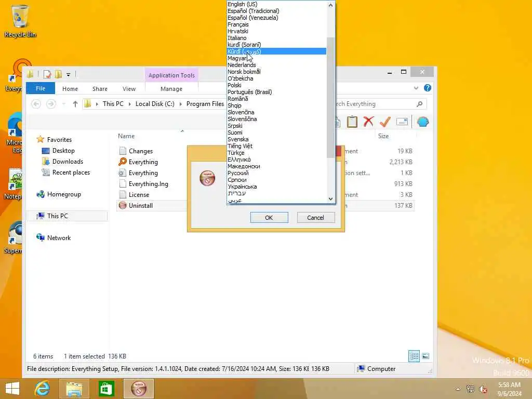Open the Share ribbon tab

click(100, 88)
